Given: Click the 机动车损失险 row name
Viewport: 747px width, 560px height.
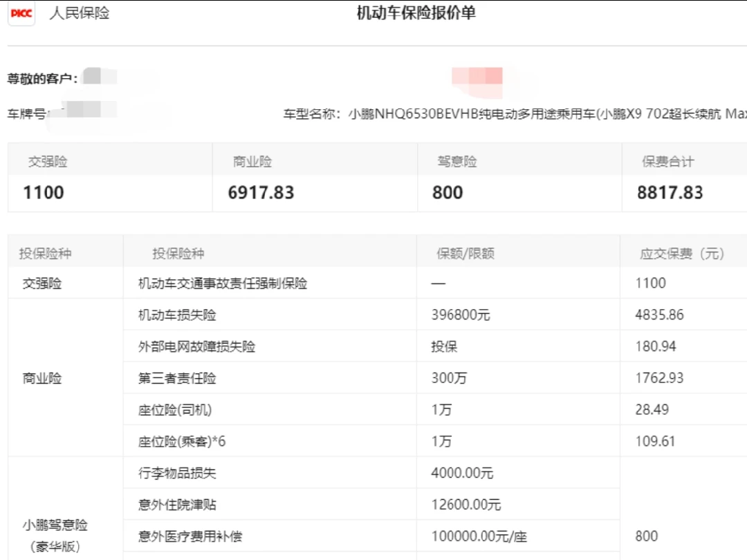Looking at the screenshot, I should pos(177,315).
